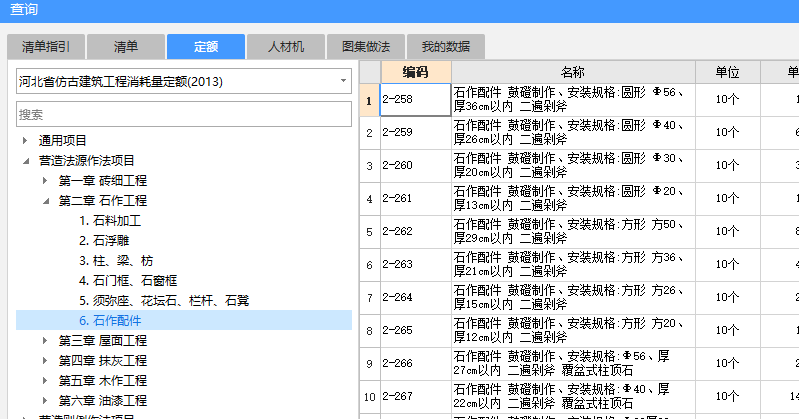Click name cell 圆形 Φ30 厚20cm以内

(573, 166)
